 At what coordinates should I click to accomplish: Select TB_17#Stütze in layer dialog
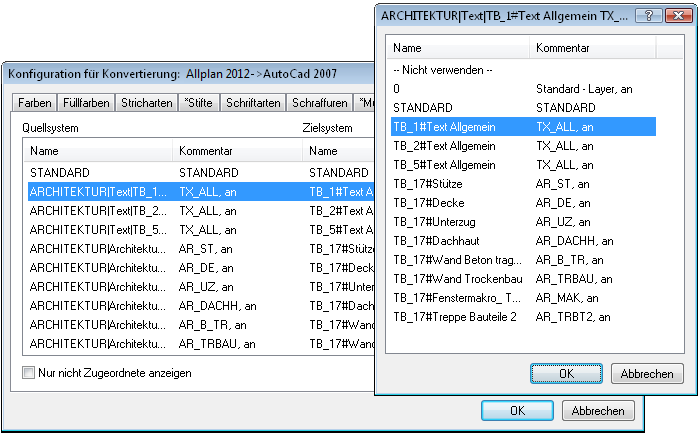tap(524, 184)
